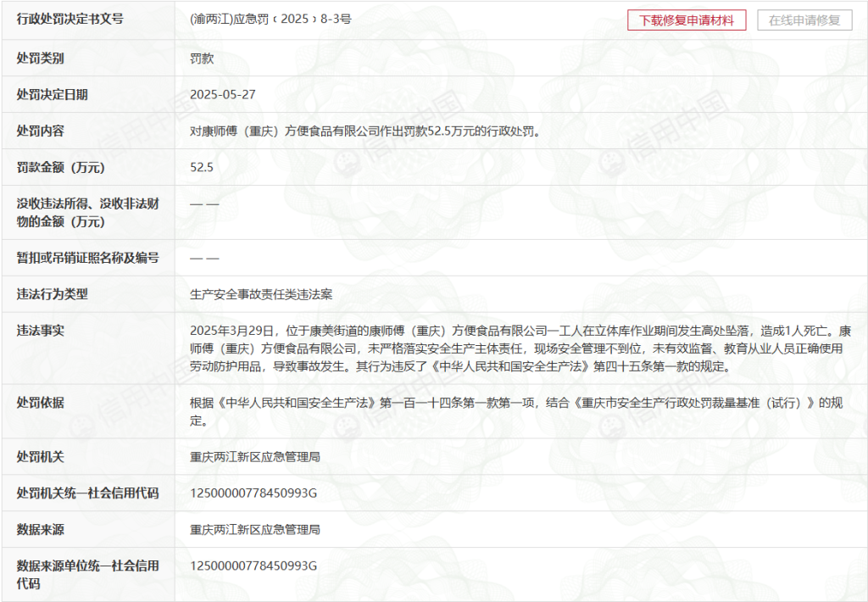Viewport: 868px width, 602px height.
Task: Click 重庆两江新区应急管理局 in the 处罚机关 row
Action: coord(255,457)
